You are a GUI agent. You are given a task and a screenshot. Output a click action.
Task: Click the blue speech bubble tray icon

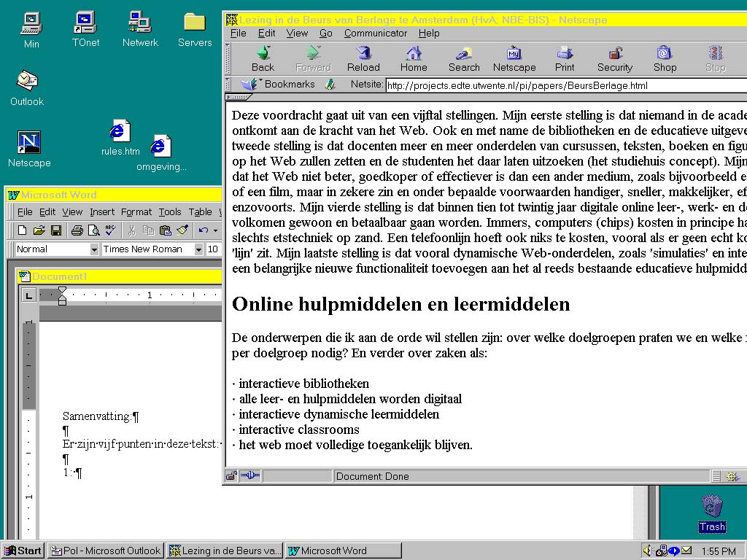coord(673,551)
